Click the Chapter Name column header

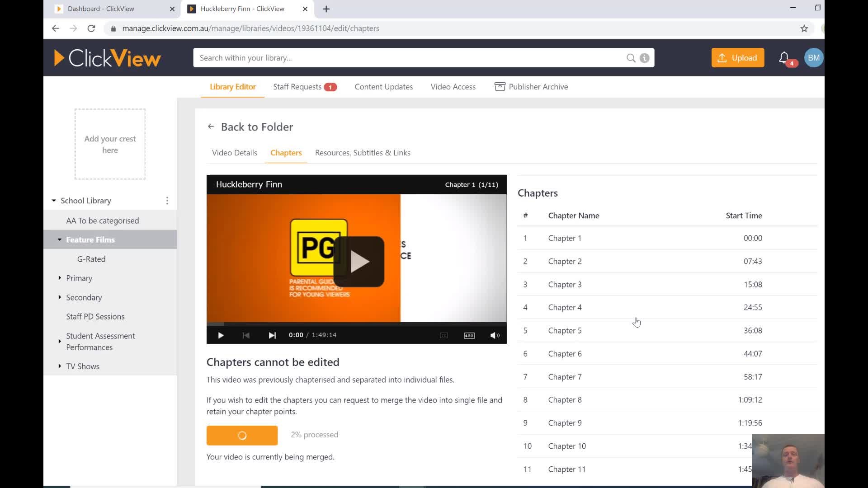[574, 216]
